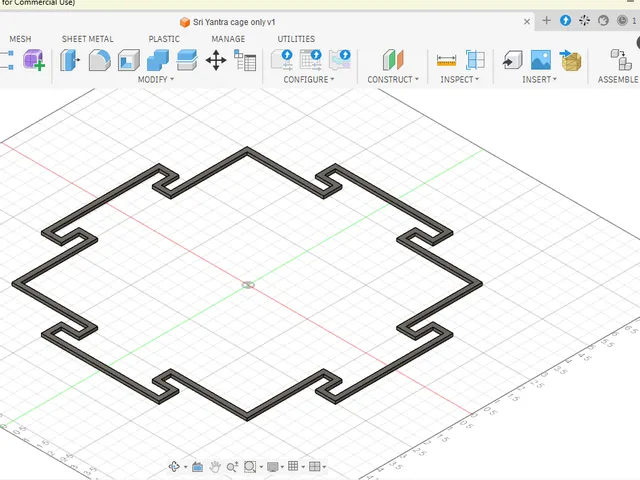Switch to the UTILITIES tab
640x480 pixels.
[296, 39]
